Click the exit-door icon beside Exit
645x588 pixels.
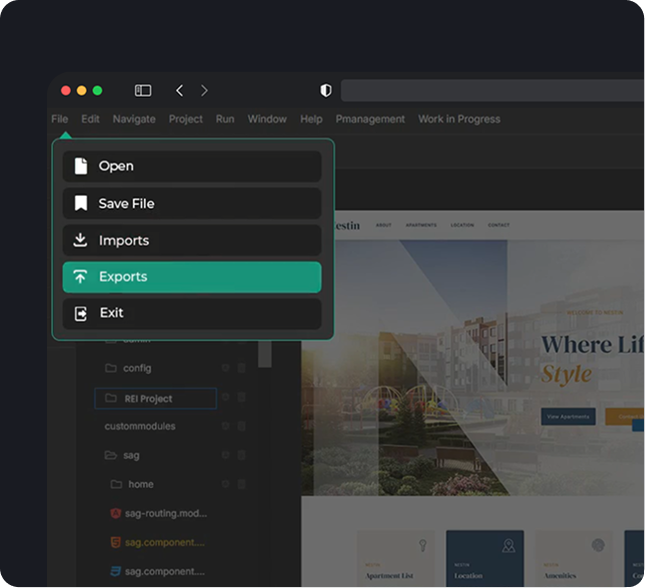(x=81, y=314)
